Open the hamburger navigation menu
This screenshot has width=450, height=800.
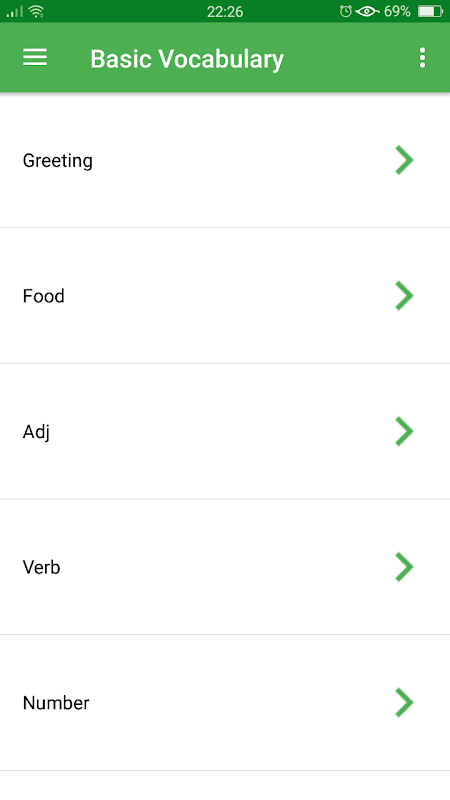coord(35,58)
